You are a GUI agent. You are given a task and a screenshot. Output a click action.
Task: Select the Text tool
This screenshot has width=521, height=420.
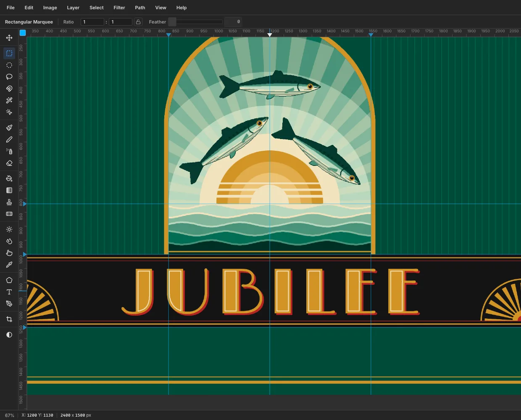tap(9, 292)
